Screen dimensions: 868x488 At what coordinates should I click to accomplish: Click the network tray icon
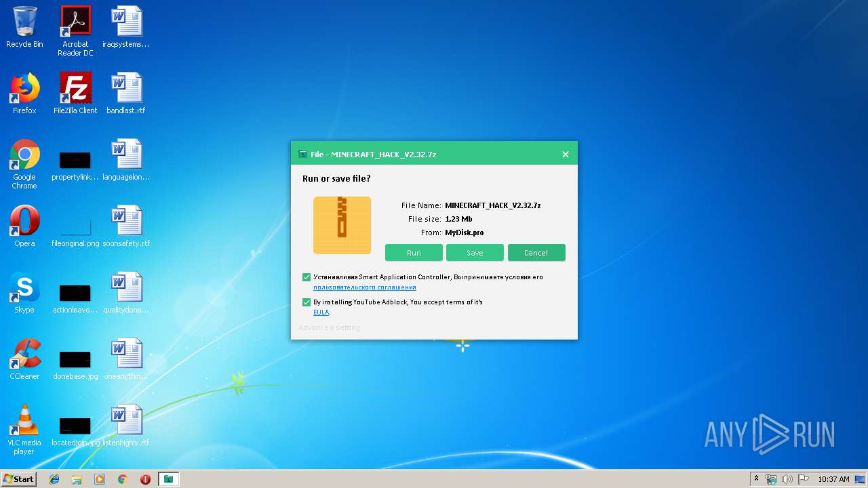tap(771, 479)
